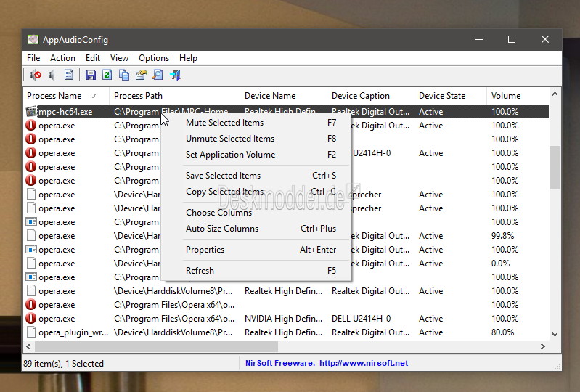Click NirSoft Freeware status bar text

tap(280, 363)
